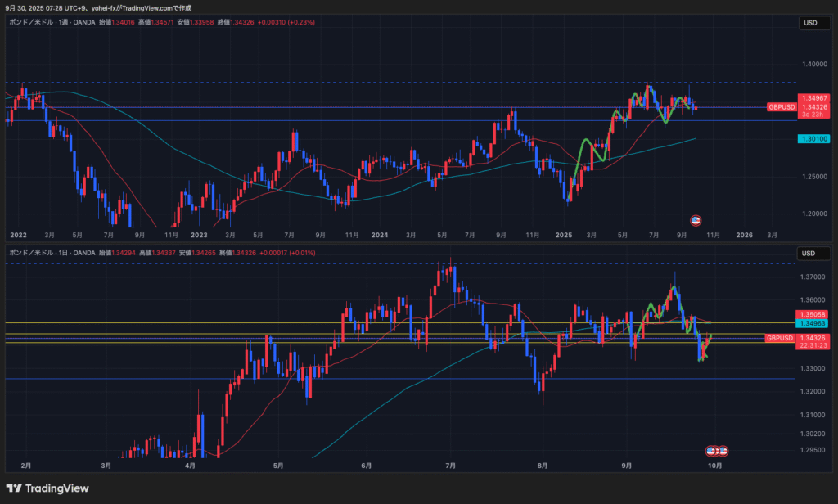The width and height of the screenshot is (838, 504).
Task: Click the 1.40000 level on weekly price axis
Action: [x=813, y=64]
